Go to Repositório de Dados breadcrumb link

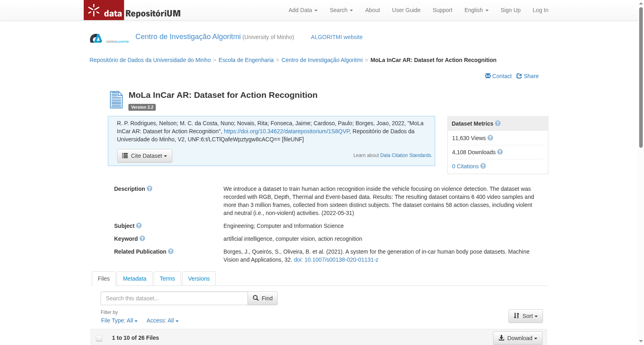coord(150,60)
